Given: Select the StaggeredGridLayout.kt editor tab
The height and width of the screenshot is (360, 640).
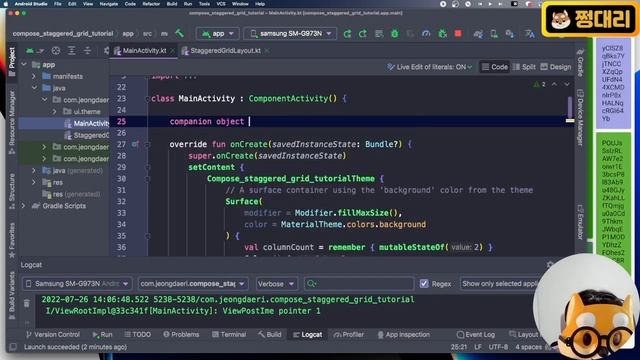Looking at the screenshot, I should (225, 51).
